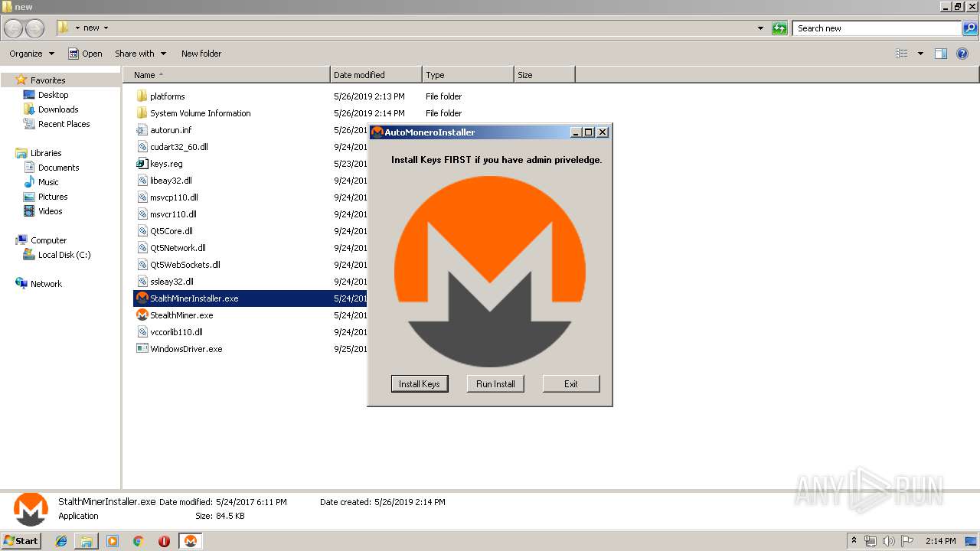Sort by the Name column header
Screen dimensions: 980x551
[x=227, y=75]
